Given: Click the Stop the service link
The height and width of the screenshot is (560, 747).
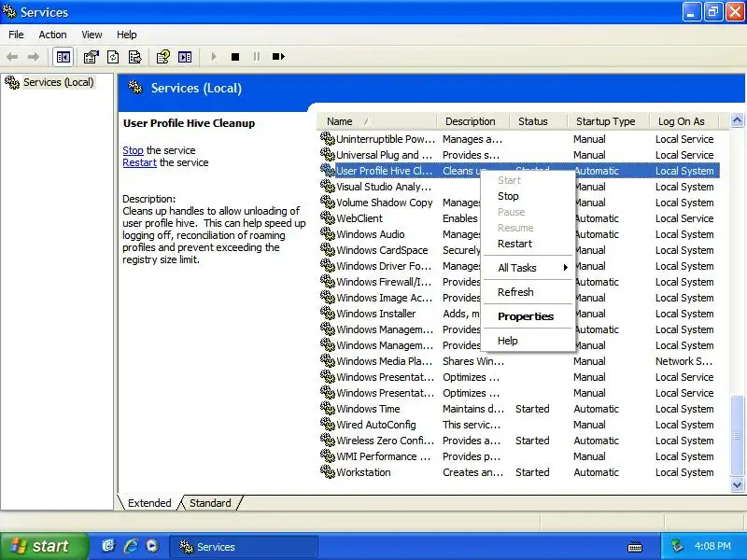Looking at the screenshot, I should tap(133, 150).
